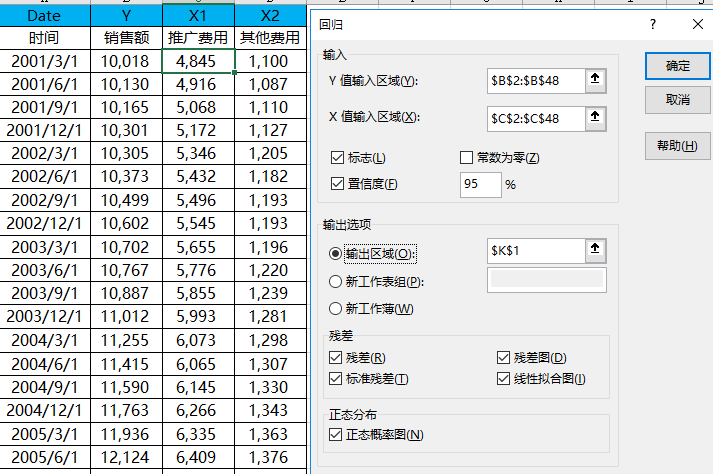Click the collapse-dialog icon beside Y input range
The width and height of the screenshot is (713, 474).
click(595, 81)
